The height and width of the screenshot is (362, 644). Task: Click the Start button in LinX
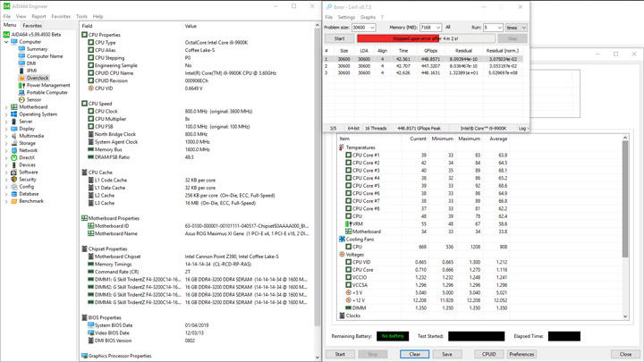[x=339, y=38]
